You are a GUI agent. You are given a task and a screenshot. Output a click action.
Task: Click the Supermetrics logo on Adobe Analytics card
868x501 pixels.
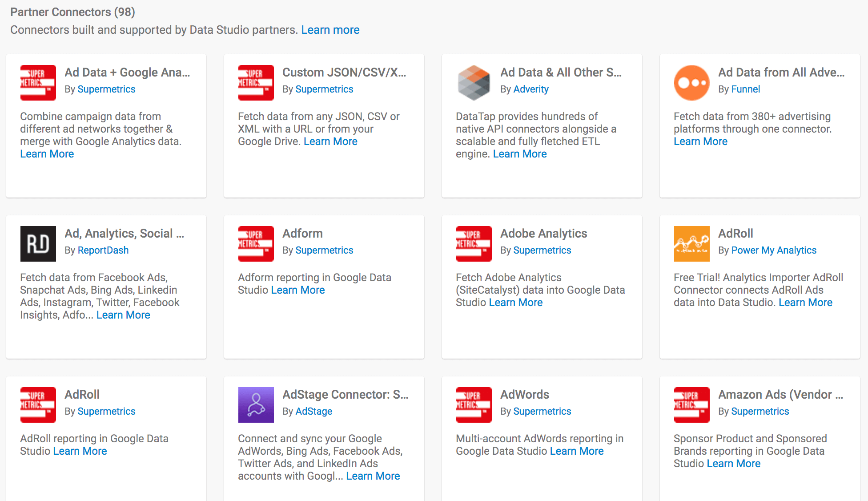474,244
